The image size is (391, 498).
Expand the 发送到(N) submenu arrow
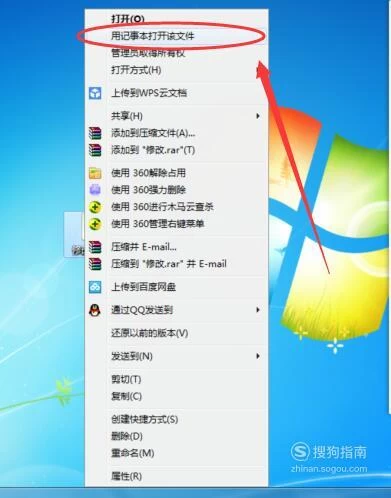[258, 356]
